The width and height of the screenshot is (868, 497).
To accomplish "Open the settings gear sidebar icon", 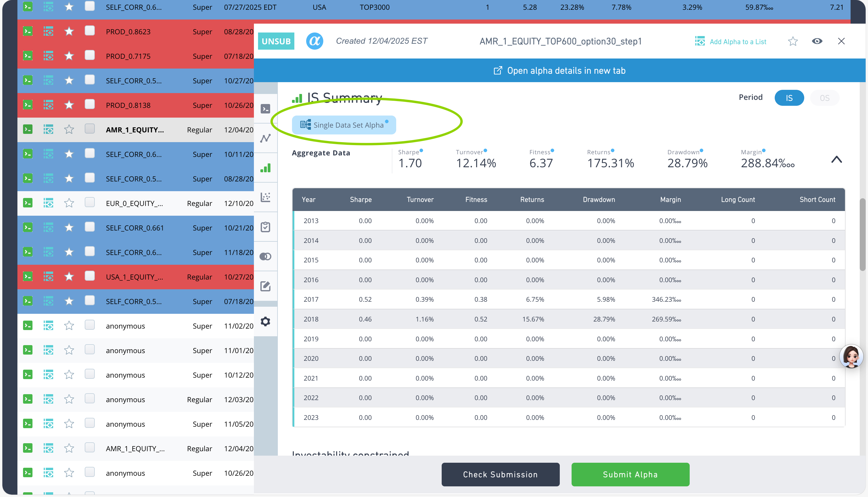I will (265, 321).
